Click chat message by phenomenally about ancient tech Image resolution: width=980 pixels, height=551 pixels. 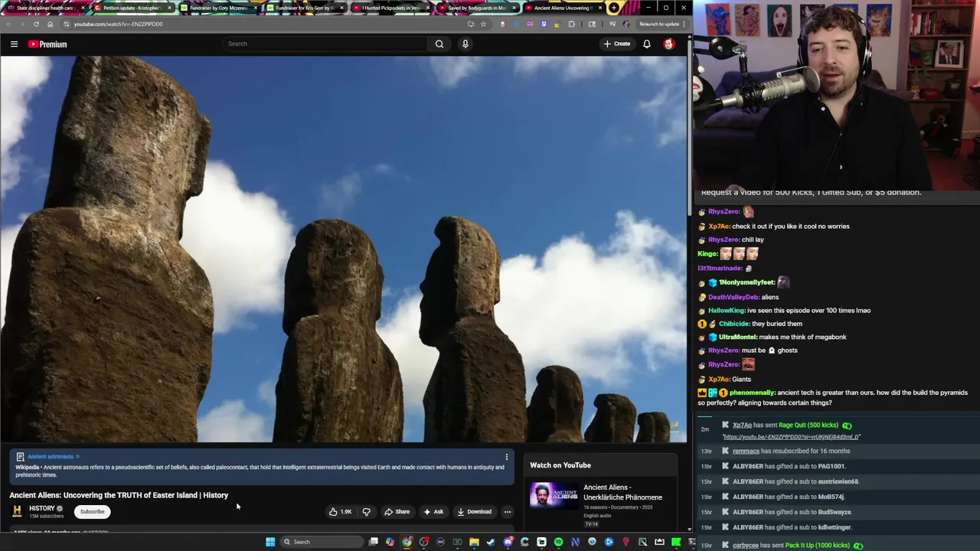pyautogui.click(x=833, y=398)
